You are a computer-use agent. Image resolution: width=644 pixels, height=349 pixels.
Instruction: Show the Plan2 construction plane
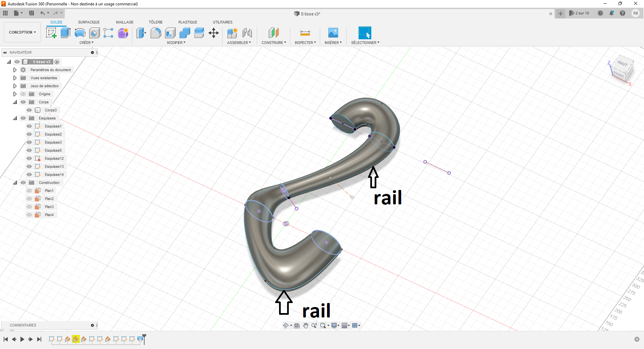[29, 199]
